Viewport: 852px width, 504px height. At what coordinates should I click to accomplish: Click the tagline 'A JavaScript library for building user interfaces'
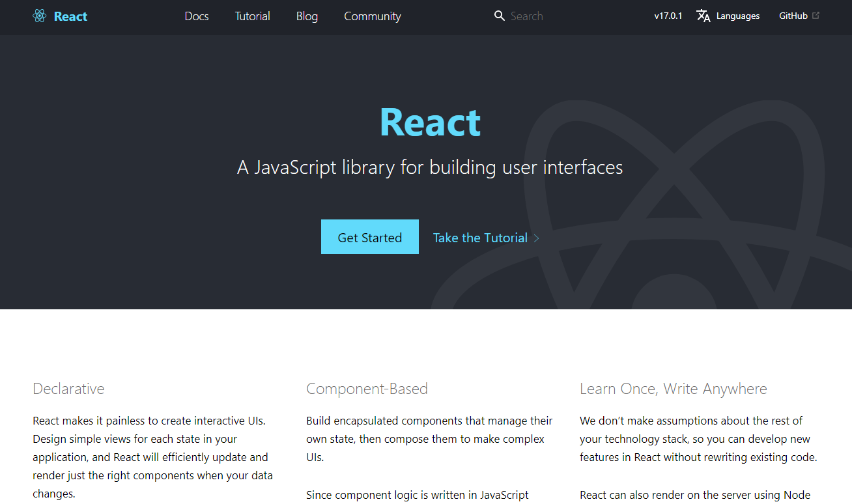(x=430, y=168)
